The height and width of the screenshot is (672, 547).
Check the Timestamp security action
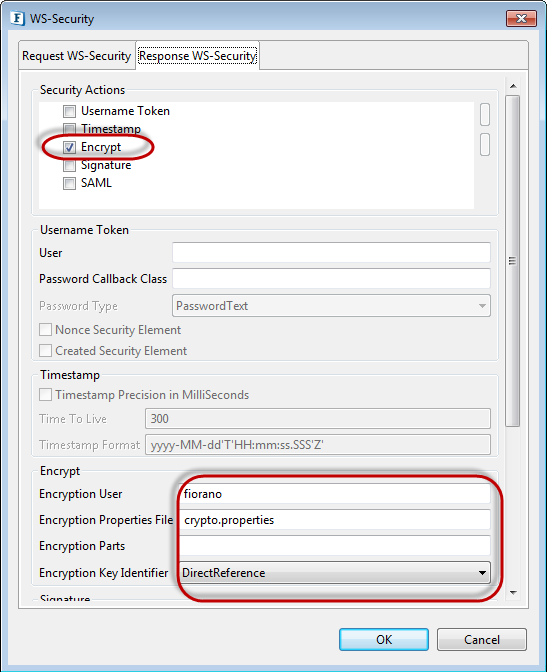[69, 129]
